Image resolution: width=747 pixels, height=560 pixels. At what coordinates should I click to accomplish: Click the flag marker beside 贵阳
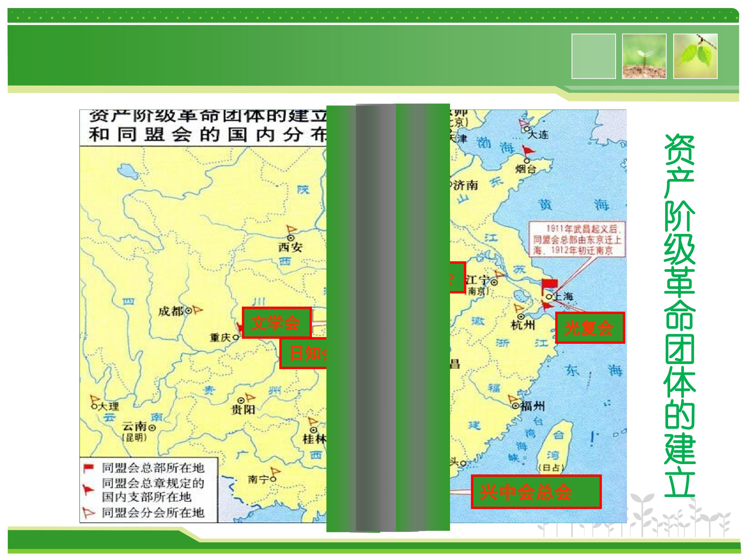coord(250,397)
